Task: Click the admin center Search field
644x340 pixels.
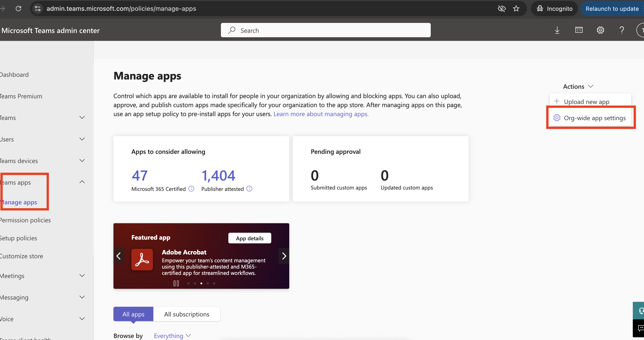Action: point(325,30)
